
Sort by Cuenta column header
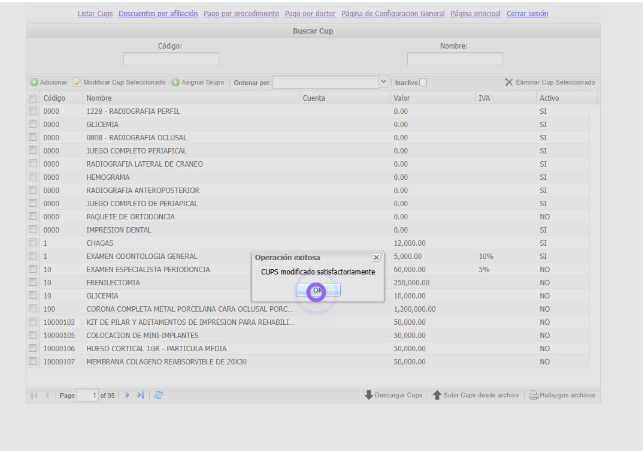[344, 98]
